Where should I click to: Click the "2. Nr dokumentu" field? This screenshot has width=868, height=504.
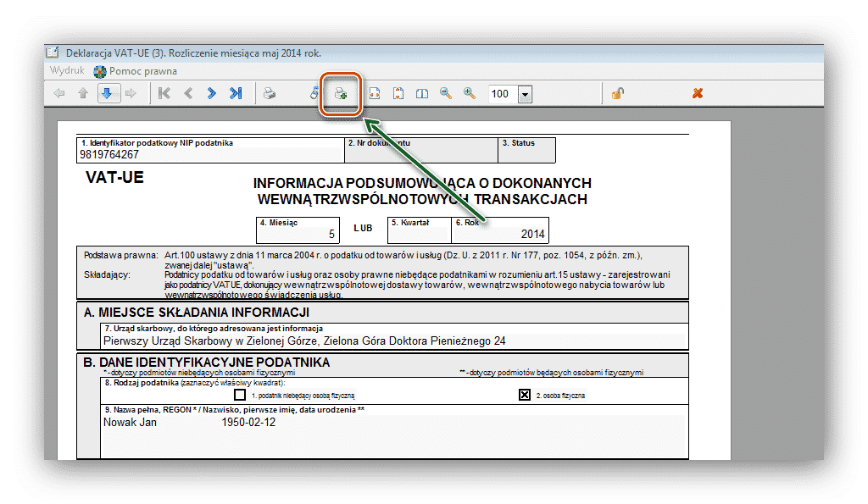[420, 150]
